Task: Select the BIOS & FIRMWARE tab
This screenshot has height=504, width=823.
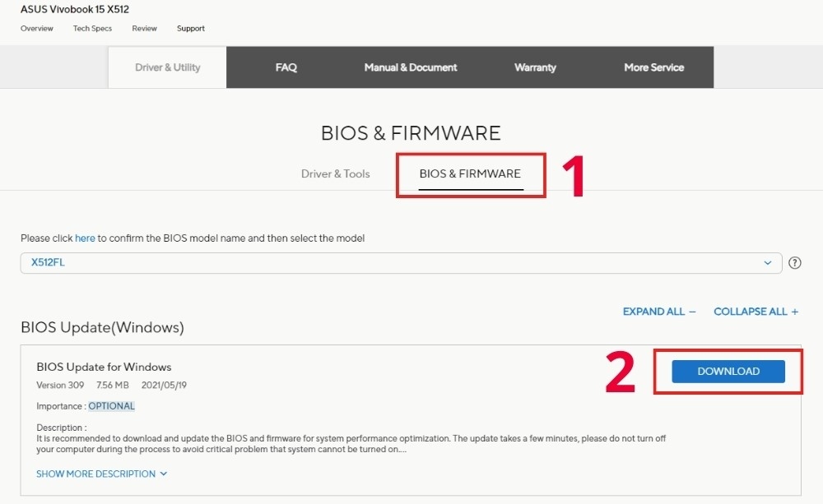Action: click(470, 173)
